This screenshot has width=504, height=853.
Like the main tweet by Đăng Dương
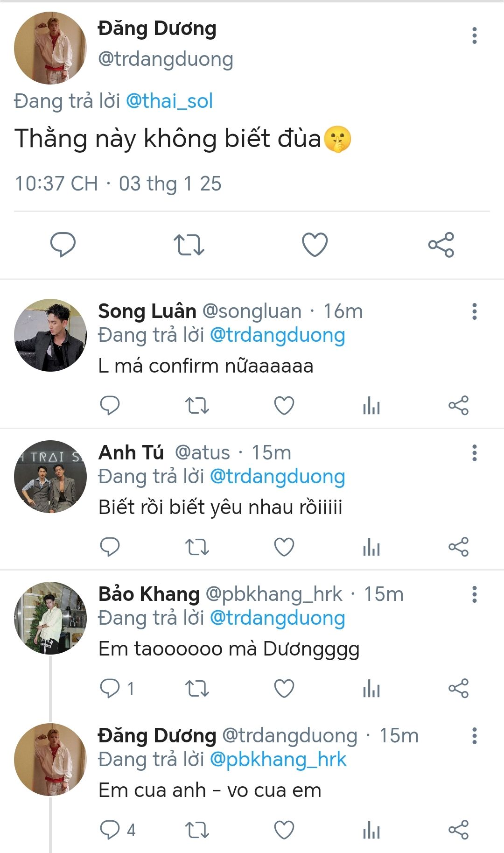coord(315,245)
